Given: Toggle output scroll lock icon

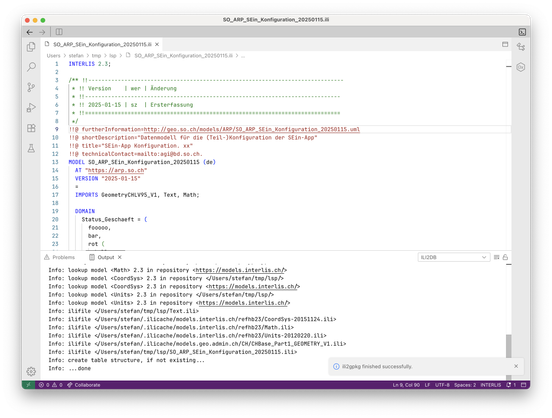Looking at the screenshot, I should [506, 257].
